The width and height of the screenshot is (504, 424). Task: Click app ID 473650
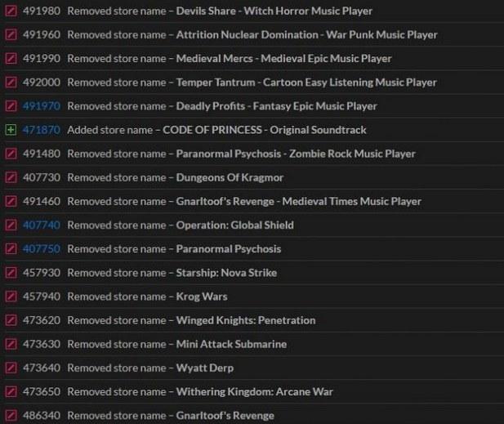click(x=42, y=391)
